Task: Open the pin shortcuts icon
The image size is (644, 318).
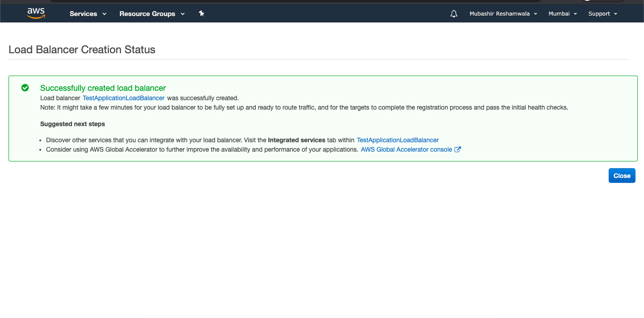Action: click(x=201, y=13)
